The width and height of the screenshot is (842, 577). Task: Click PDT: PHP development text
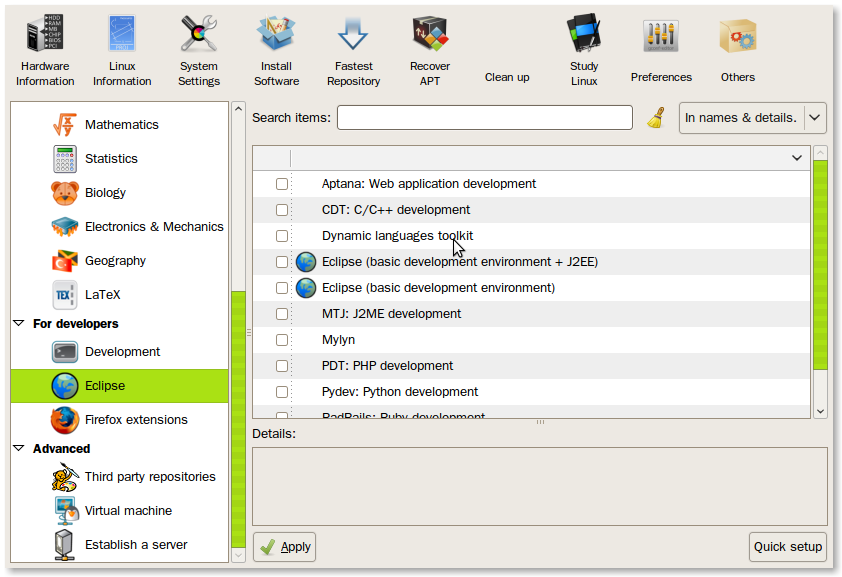coord(387,366)
